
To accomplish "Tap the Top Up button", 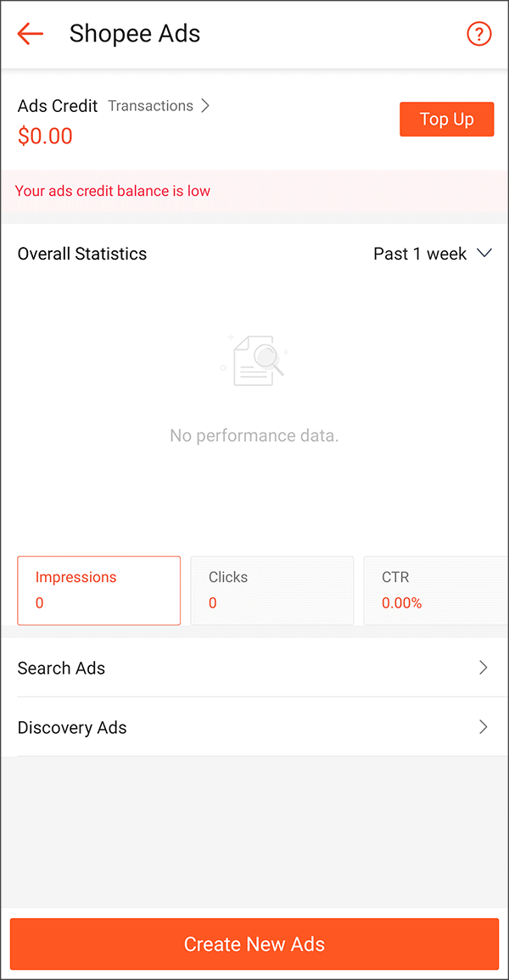I will pyautogui.click(x=446, y=119).
